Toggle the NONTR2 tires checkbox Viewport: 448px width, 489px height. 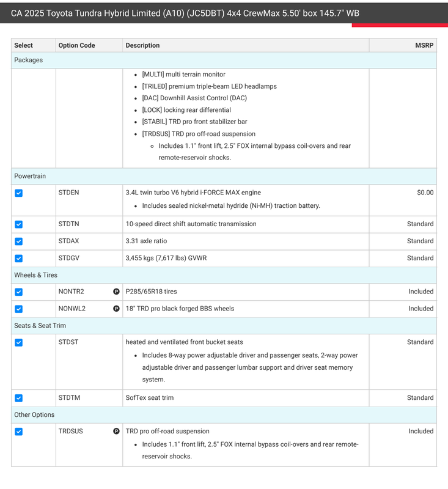[19, 292]
